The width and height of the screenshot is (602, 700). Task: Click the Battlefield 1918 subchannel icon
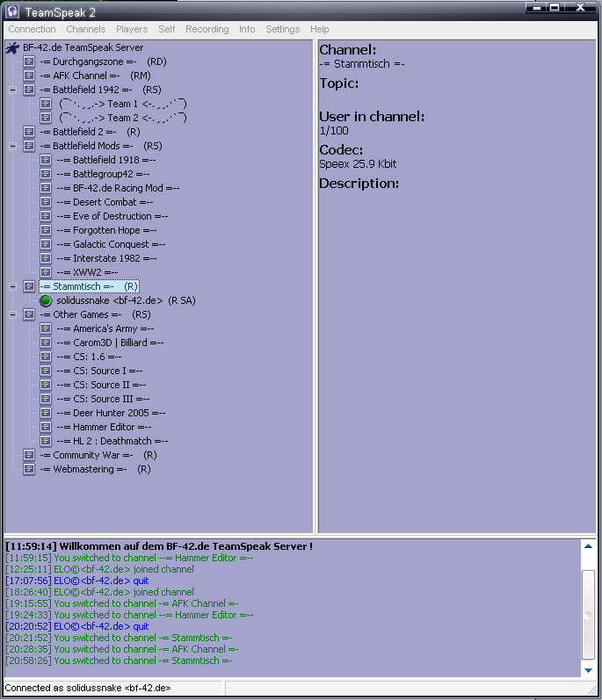[x=46, y=160]
